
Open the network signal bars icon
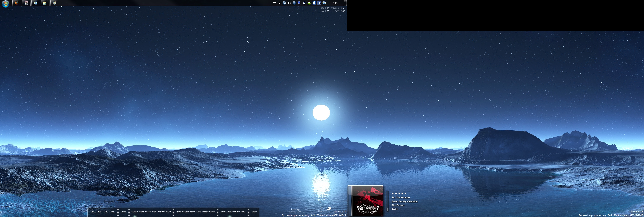pyautogui.click(x=279, y=3)
